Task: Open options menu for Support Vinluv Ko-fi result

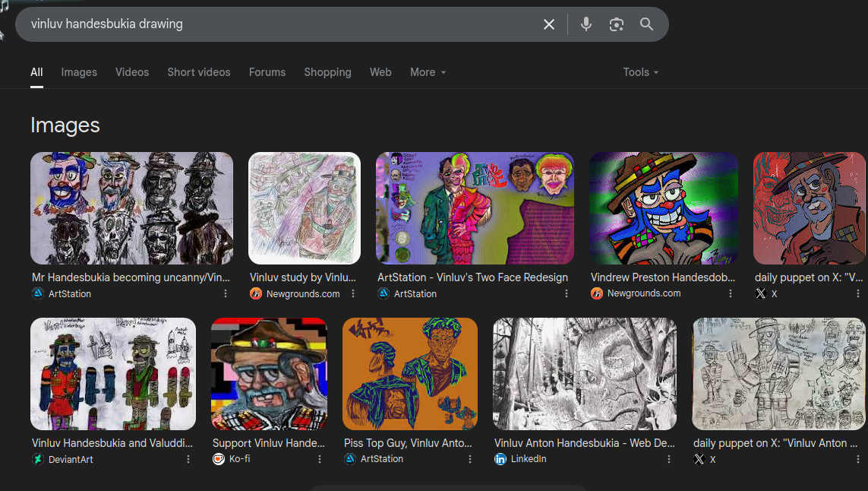Action: tap(320, 459)
